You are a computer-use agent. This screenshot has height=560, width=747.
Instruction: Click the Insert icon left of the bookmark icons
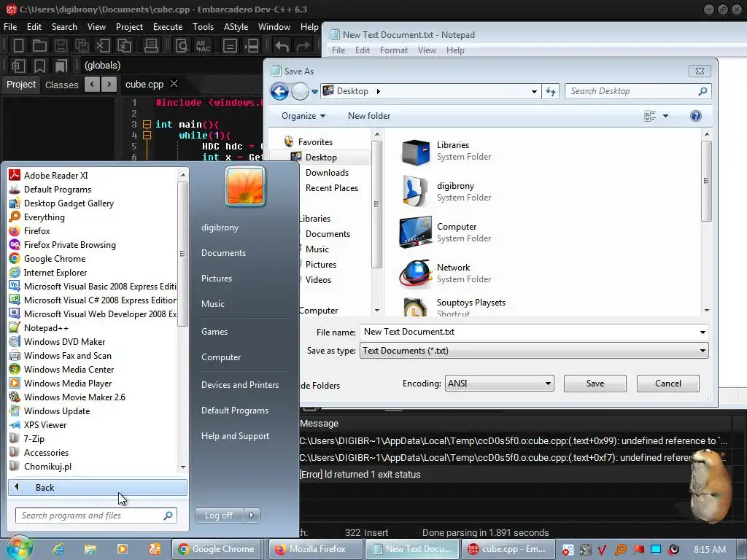[18, 66]
